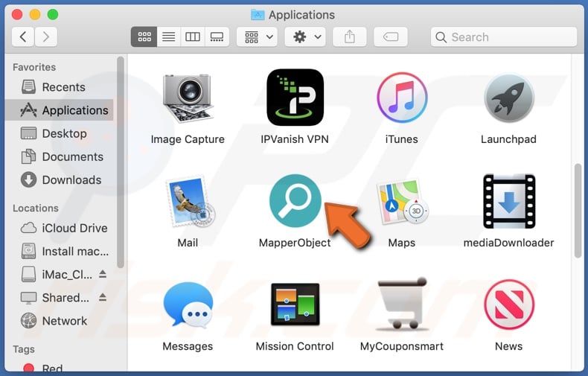588x376 pixels.
Task: Switch to list view
Action: [168, 36]
